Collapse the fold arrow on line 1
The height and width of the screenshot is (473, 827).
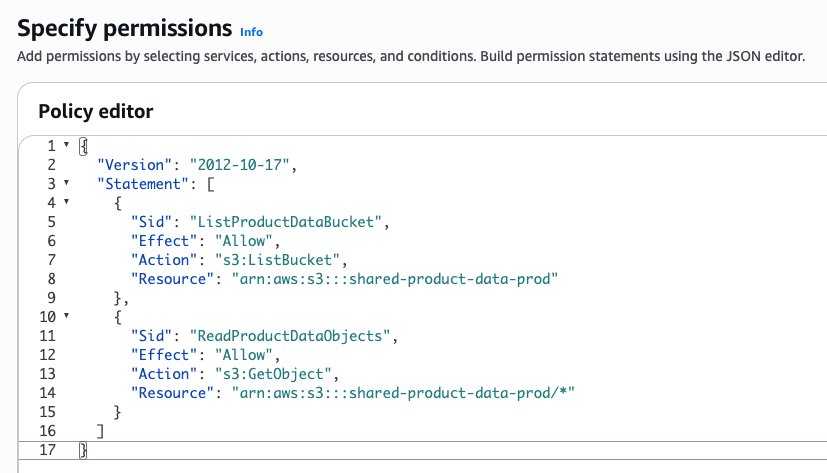point(66,144)
